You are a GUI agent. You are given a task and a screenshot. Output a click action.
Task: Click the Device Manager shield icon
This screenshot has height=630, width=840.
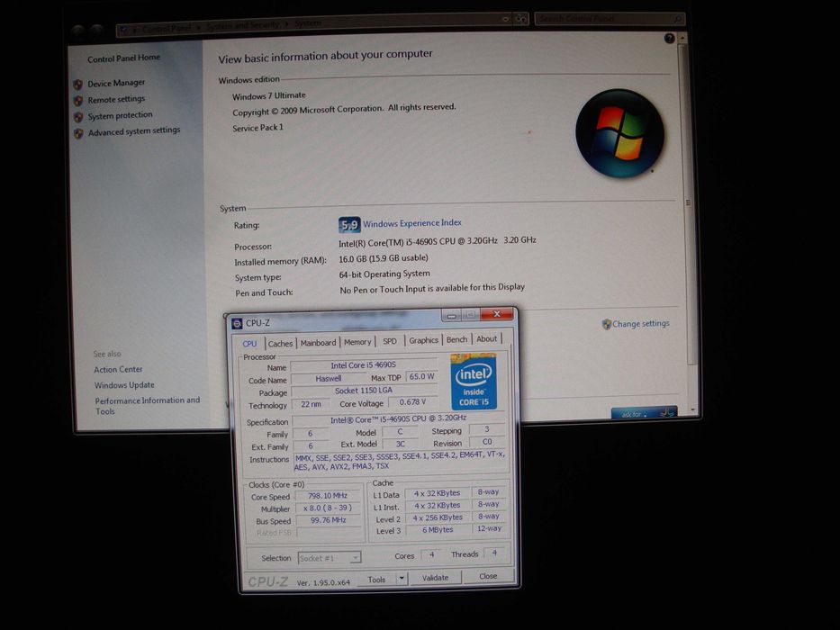(78, 85)
